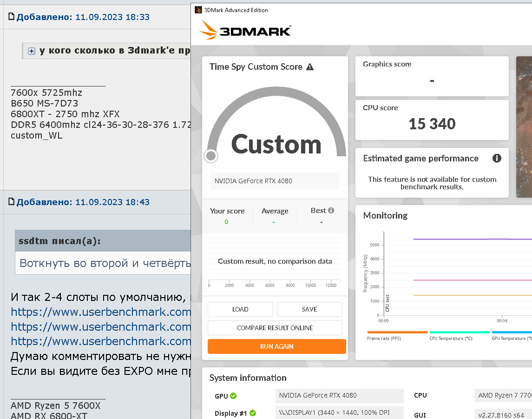Click post icon next to 18:43 timestamp
Image resolution: width=532 pixels, height=419 pixels.
11,201
